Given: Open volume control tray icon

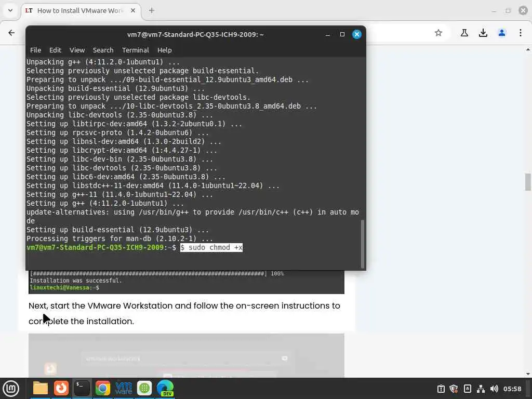Looking at the screenshot, I should click(494, 389).
